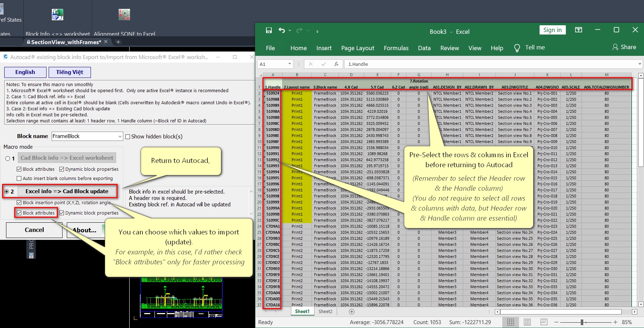
Task: Expand the formula bar chevron
Action: pyautogui.click(x=640, y=64)
